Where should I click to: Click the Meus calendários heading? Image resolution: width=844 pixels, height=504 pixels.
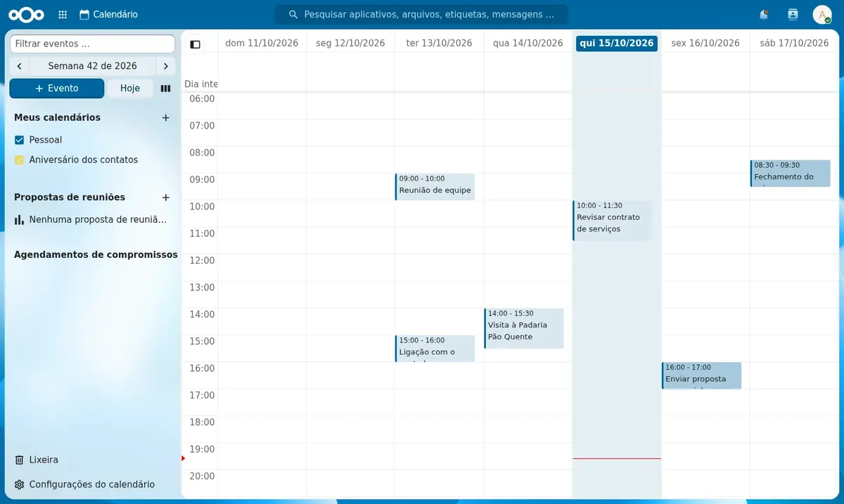(57, 117)
